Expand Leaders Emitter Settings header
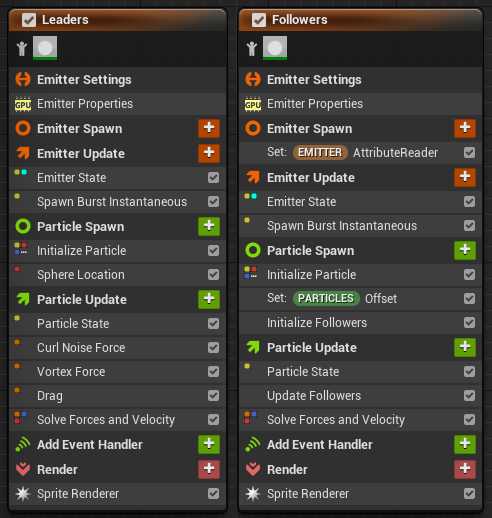The height and width of the screenshot is (518, 492). 117,80
